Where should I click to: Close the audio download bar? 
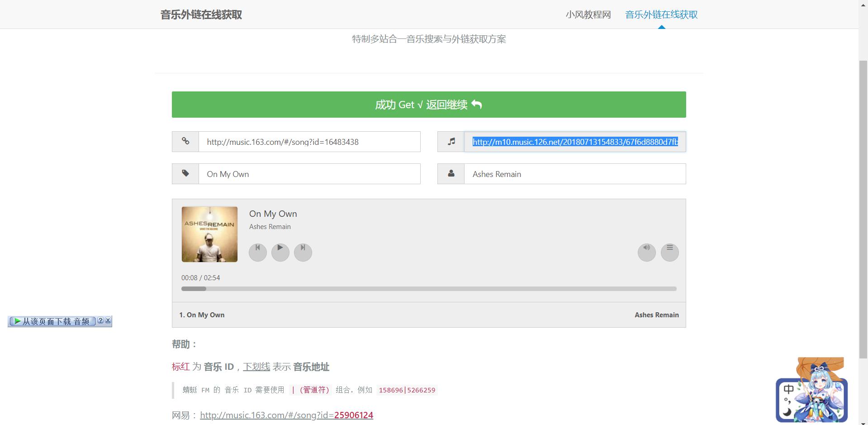point(107,321)
